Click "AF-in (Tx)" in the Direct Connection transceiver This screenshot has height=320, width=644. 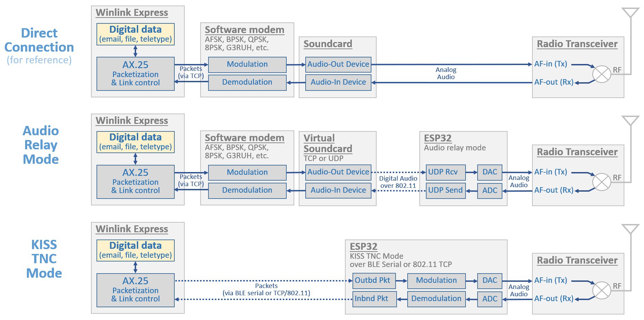(551, 64)
